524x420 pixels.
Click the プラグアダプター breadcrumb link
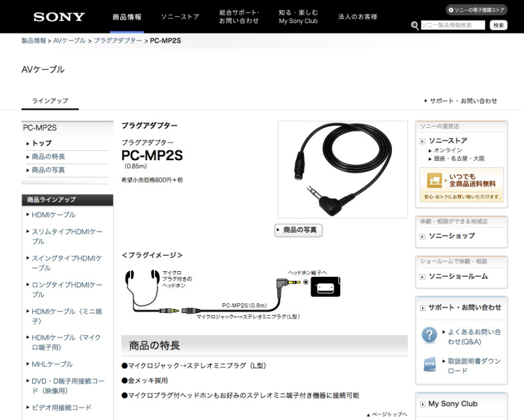pyautogui.click(x=118, y=41)
